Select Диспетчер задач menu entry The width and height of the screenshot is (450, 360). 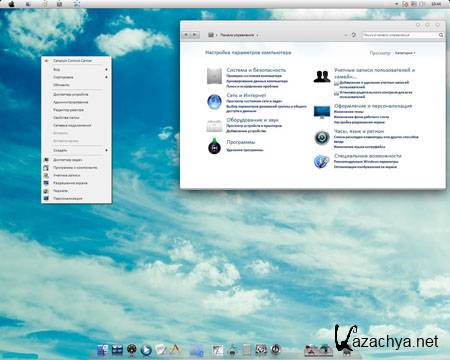click(x=76, y=160)
